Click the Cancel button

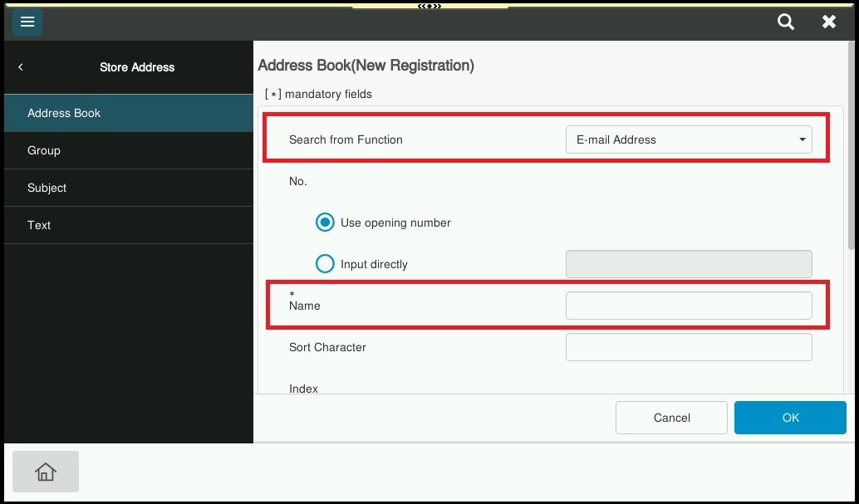pyautogui.click(x=671, y=418)
